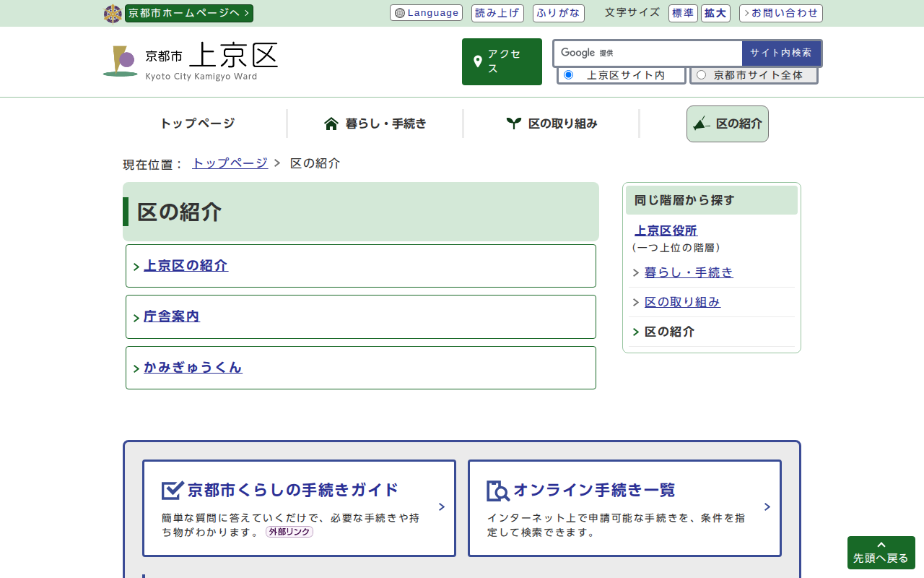Screen dimensions: 924x578
Task: Click the arrow before sidebar 区の取り組み
Action: 636,303
